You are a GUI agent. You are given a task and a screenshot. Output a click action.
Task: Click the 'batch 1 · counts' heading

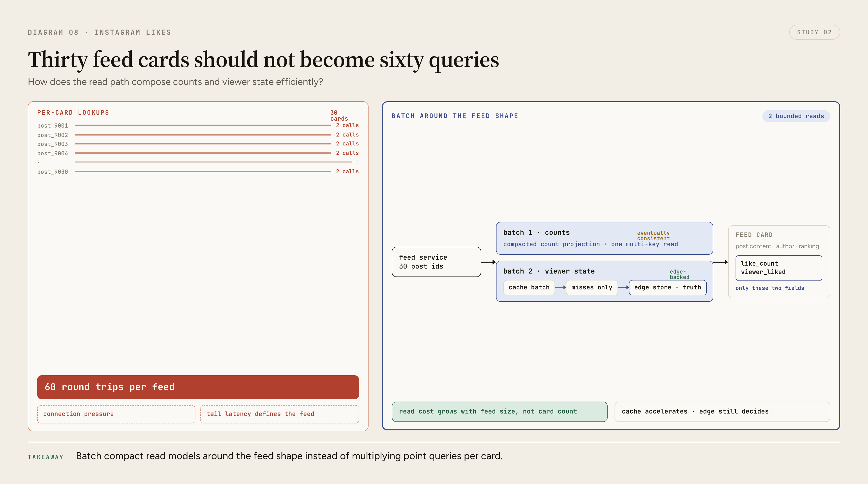[536, 232]
